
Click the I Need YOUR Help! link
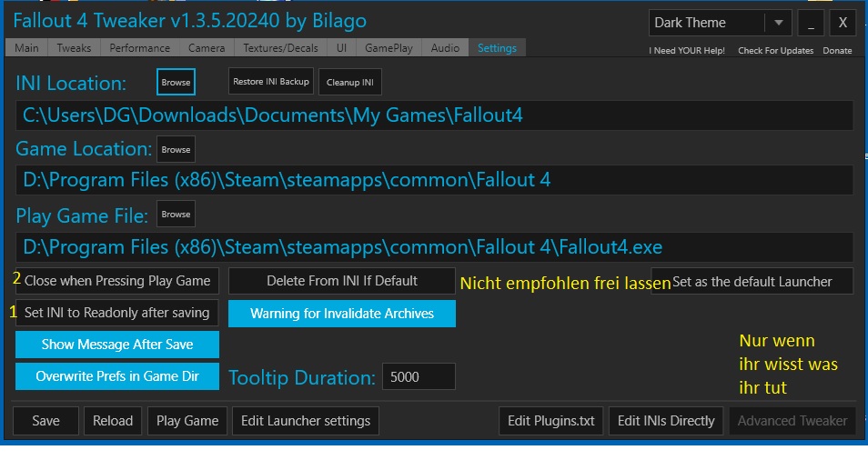point(687,50)
